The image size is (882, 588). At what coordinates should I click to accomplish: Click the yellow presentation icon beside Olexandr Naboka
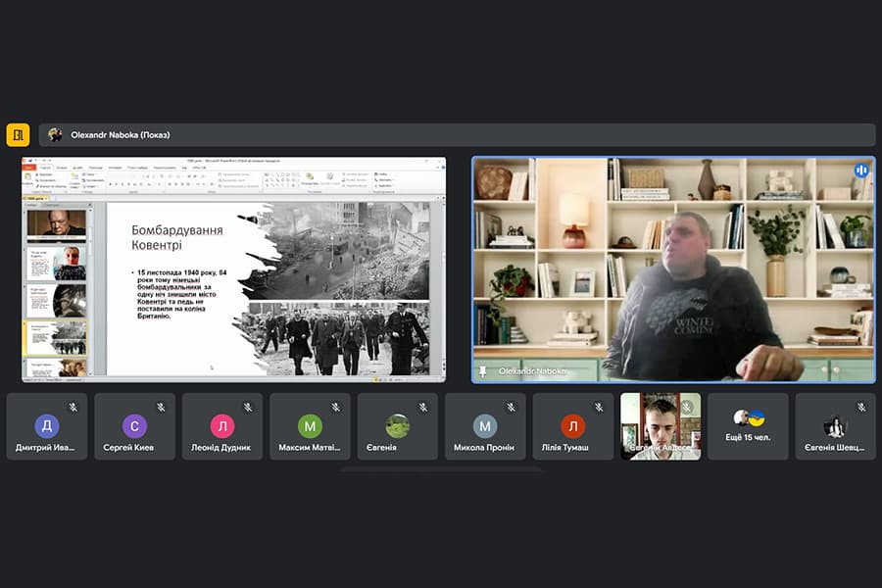click(x=18, y=135)
